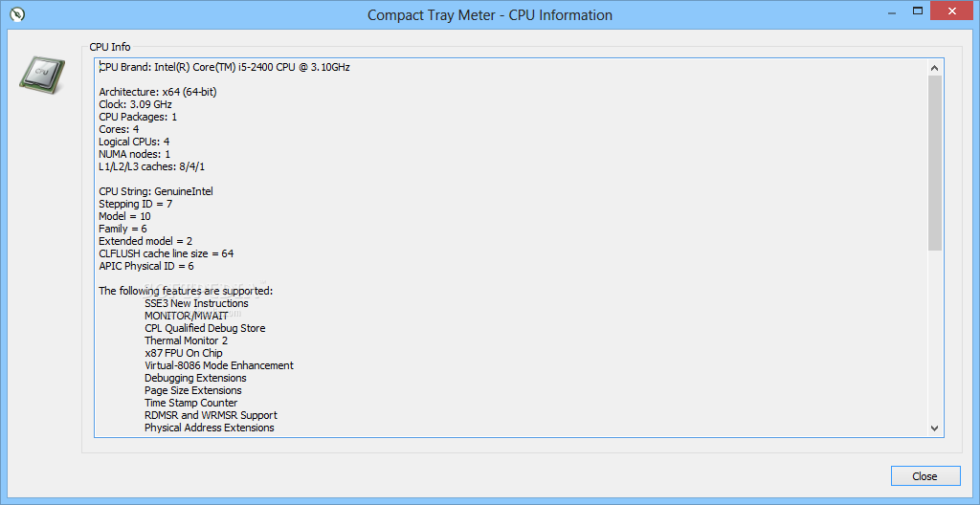
Task: Click 'x87 FPU On Chip' feature line
Action: 183,353
